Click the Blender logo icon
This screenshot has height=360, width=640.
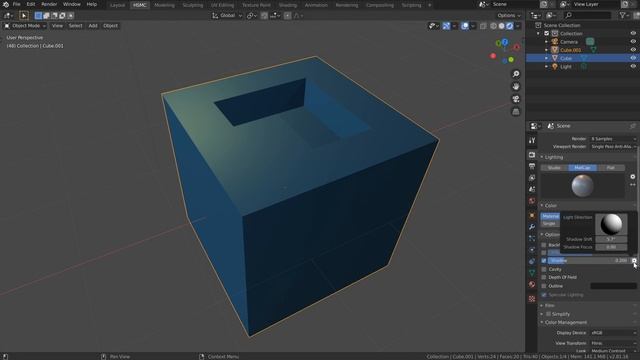pyautogui.click(x=6, y=4)
